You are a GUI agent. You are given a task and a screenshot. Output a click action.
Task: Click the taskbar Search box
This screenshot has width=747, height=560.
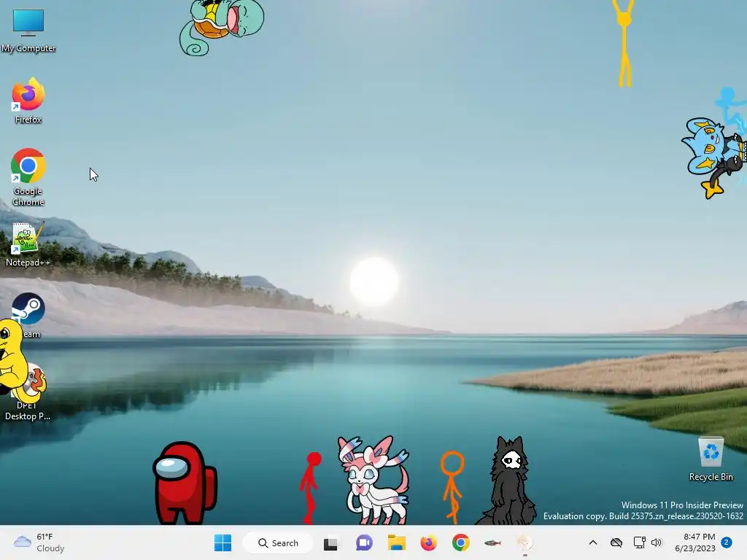[x=278, y=542]
